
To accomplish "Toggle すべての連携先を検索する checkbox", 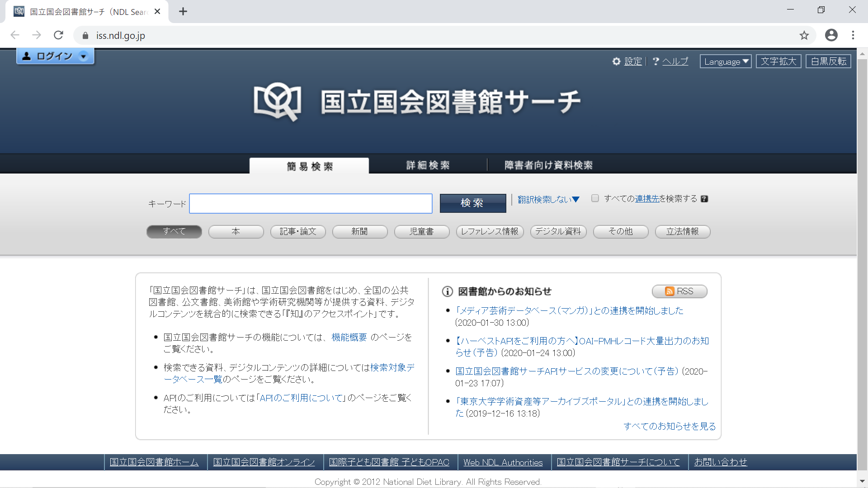I will click(595, 198).
